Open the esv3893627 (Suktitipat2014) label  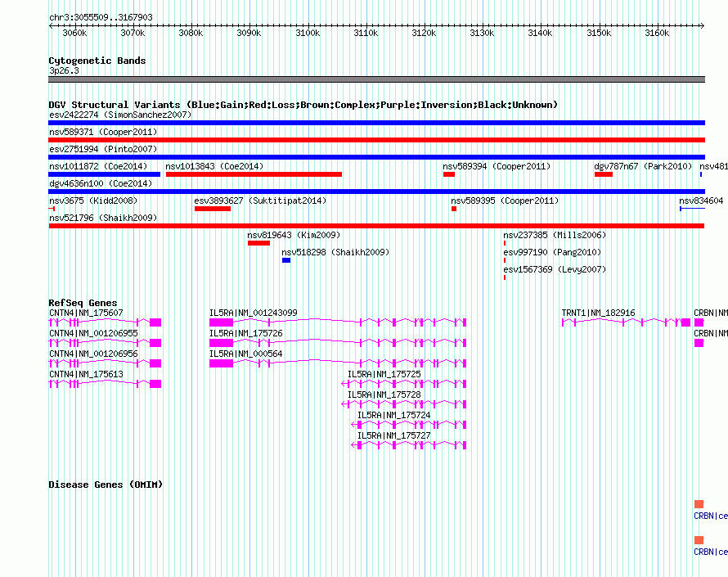click(260, 201)
